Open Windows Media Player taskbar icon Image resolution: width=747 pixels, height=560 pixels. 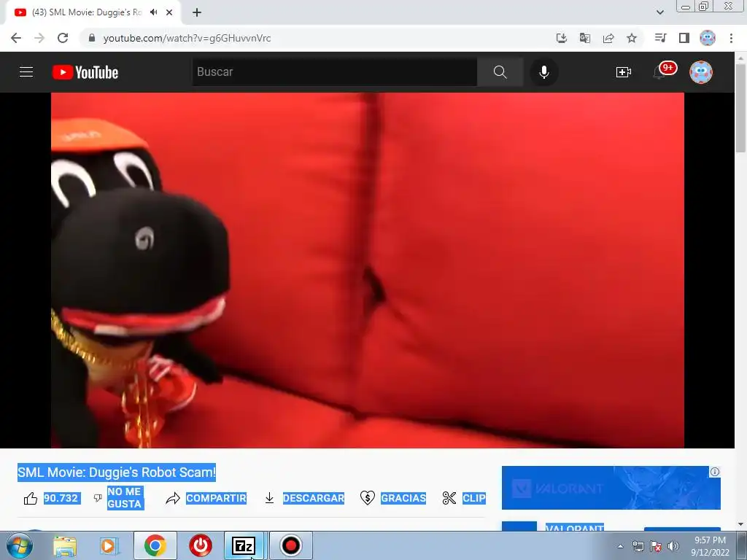(x=109, y=545)
